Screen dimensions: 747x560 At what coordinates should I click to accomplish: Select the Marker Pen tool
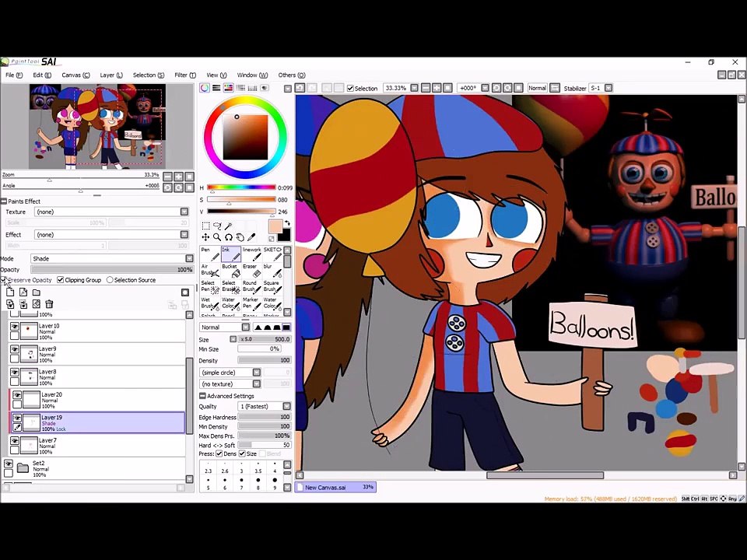point(251,304)
